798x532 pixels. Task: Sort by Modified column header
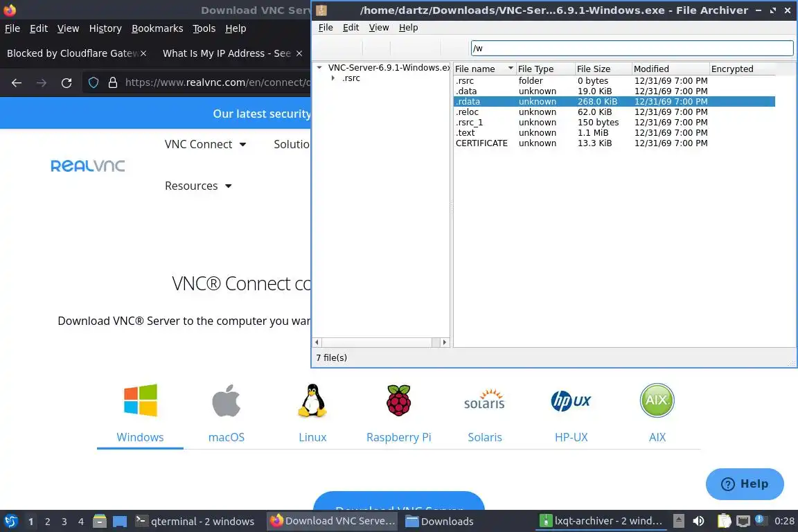click(x=671, y=69)
